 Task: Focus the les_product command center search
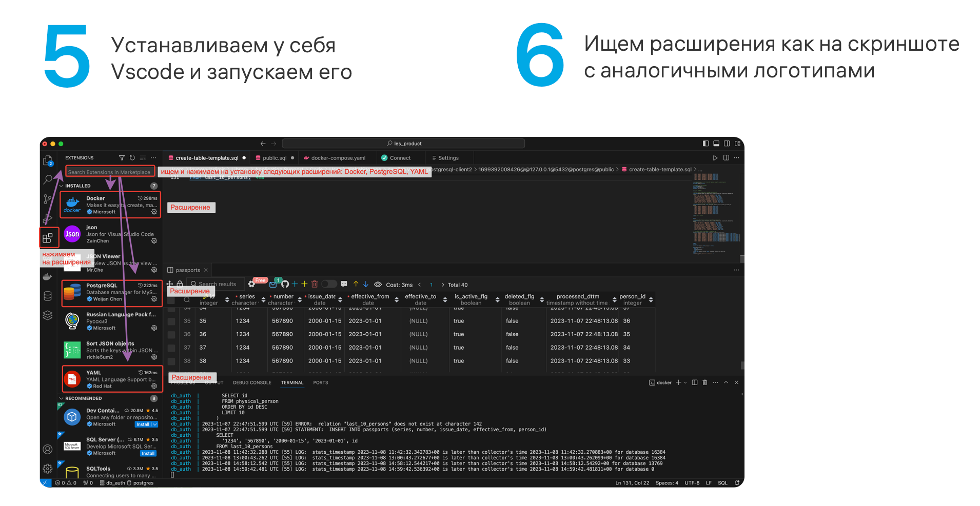403,144
